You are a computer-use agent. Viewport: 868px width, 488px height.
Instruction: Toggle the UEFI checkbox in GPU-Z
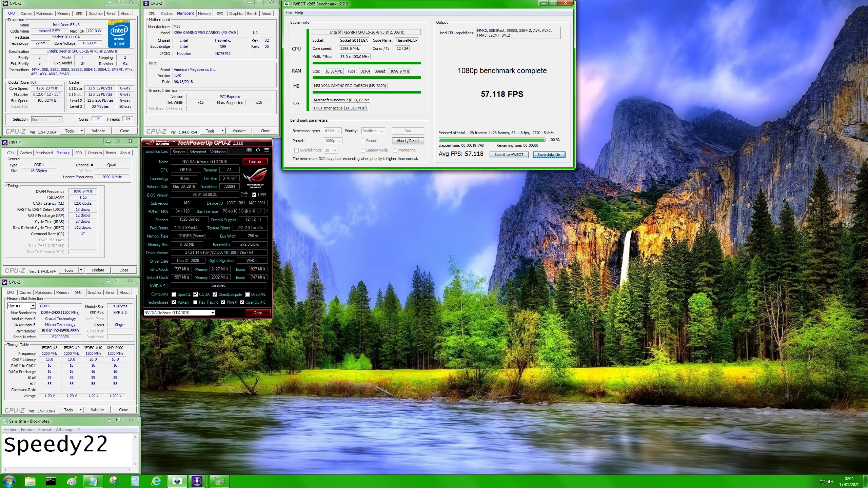[254, 195]
